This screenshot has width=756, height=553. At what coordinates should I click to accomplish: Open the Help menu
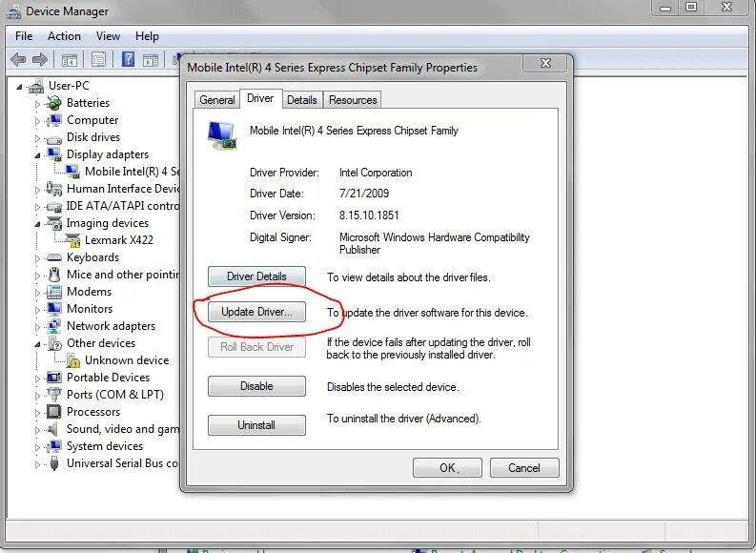(147, 36)
